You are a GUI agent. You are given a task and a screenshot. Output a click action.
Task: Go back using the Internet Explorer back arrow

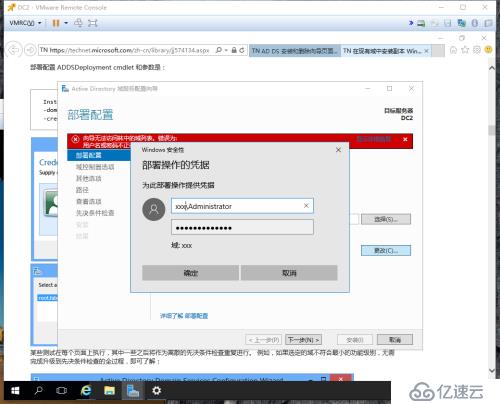pyautogui.click(x=14, y=50)
